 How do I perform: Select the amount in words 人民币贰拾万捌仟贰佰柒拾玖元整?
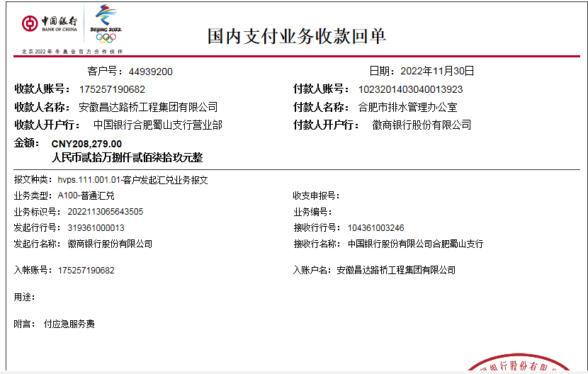coord(127,157)
